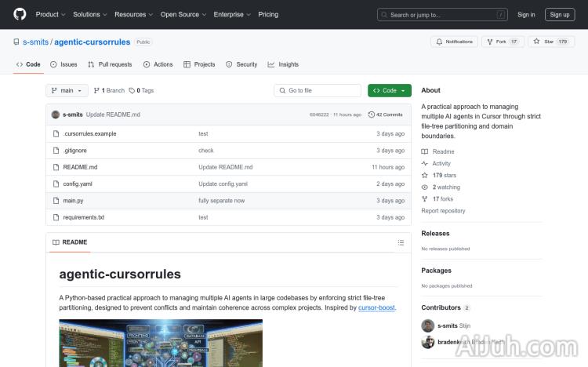Open the Branch count link
Image resolution: width=588 pixels, height=367 pixels.
pos(109,91)
